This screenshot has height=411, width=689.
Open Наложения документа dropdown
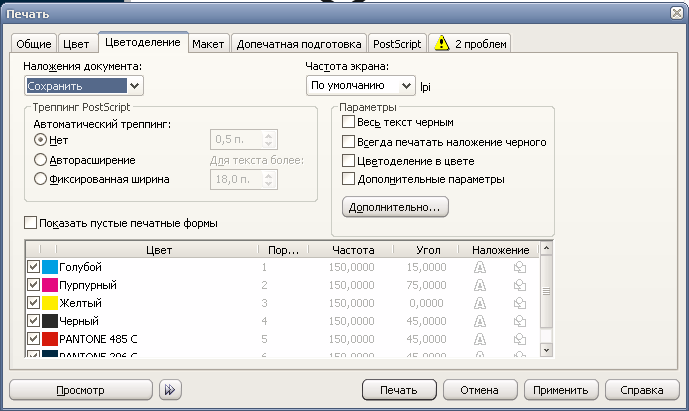(84, 86)
